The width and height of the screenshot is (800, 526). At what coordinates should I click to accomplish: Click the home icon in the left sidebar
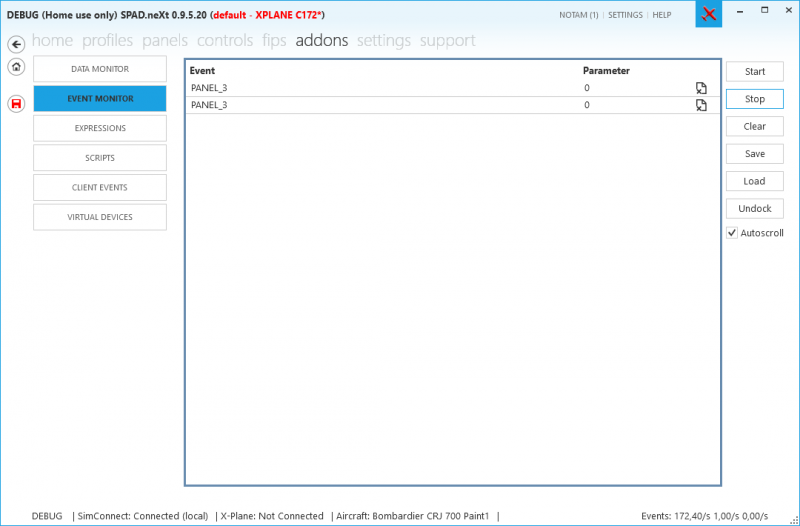16,66
